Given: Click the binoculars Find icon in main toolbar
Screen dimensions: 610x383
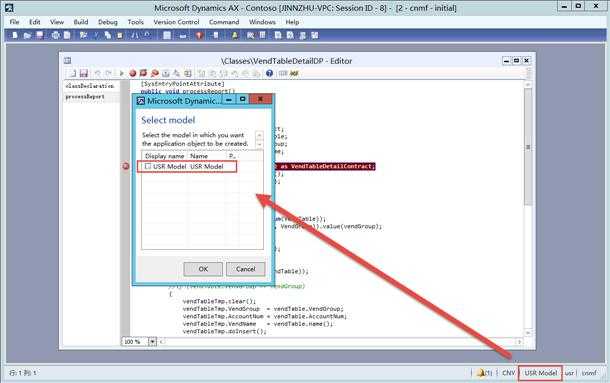Looking at the screenshot, I should click(135, 35).
